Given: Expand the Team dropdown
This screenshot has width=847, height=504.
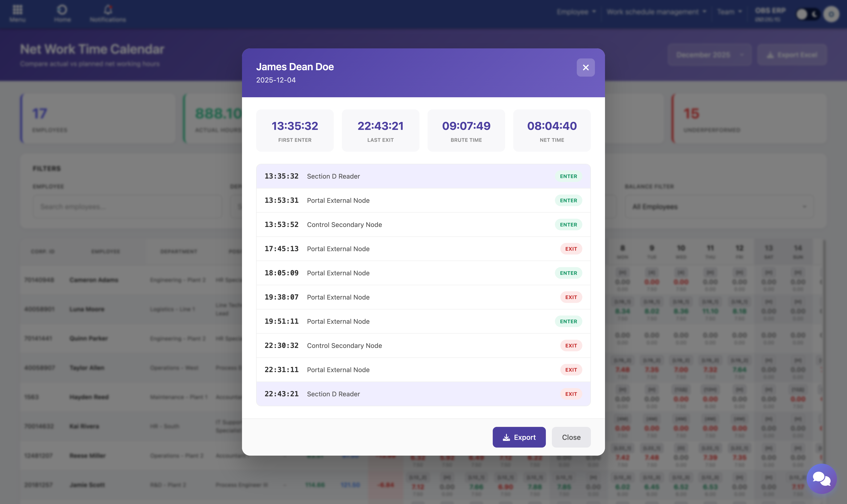Looking at the screenshot, I should pyautogui.click(x=729, y=12).
